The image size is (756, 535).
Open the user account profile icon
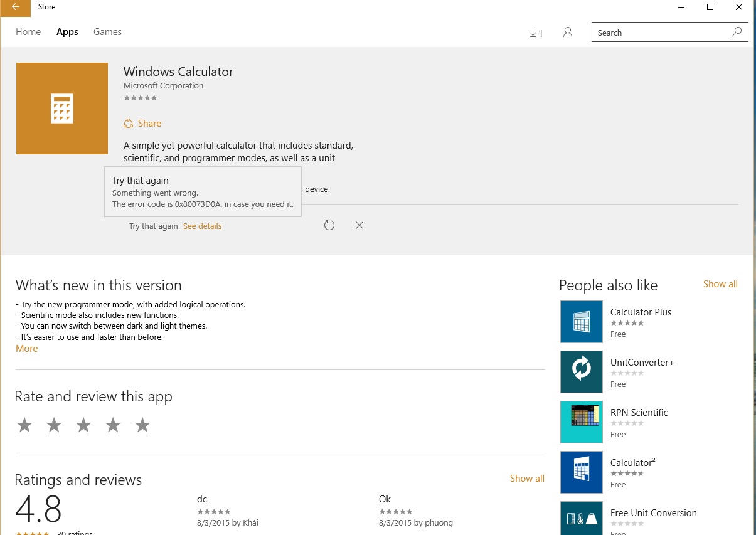(x=568, y=33)
